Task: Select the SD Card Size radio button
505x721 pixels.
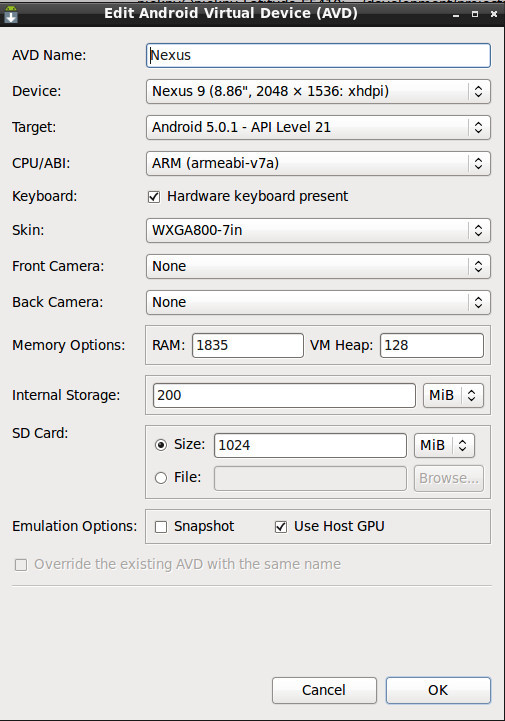Action: point(161,445)
